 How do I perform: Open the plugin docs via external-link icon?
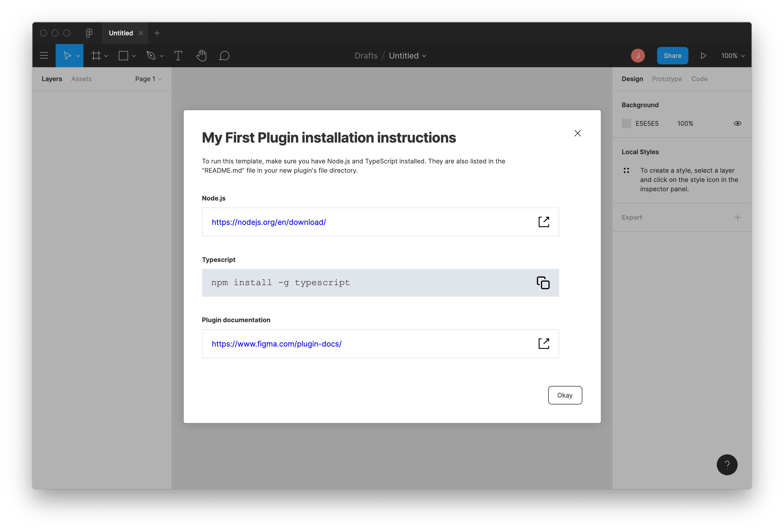pos(544,343)
